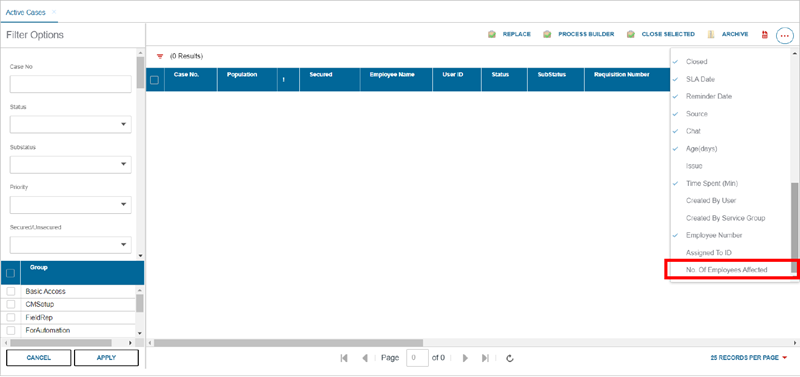Go to previous page in pager
Image resolution: width=800 pixels, height=377 pixels.
365,358
